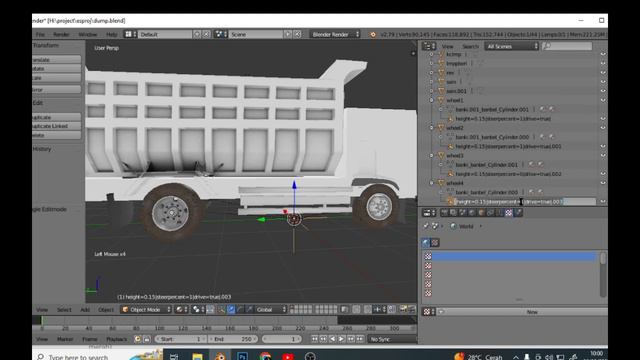Open the All Scenes outliner display dropdown

coord(511,46)
